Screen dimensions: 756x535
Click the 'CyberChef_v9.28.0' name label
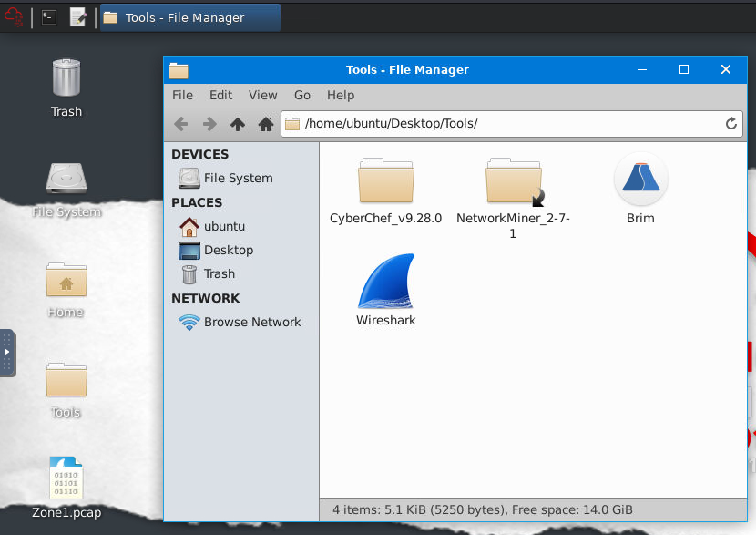click(385, 219)
